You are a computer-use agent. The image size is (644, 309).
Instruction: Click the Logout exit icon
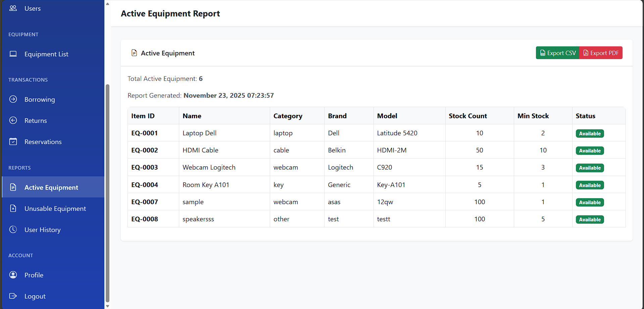(x=13, y=296)
